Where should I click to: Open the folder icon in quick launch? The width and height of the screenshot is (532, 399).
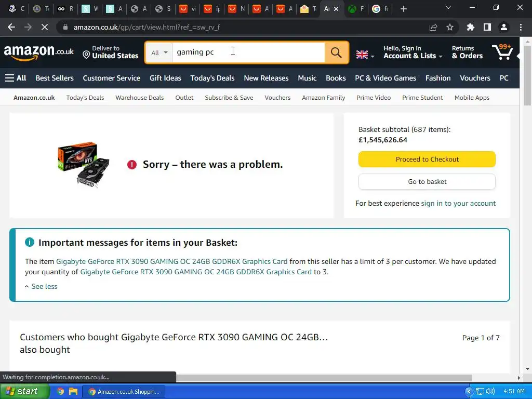[73, 392]
